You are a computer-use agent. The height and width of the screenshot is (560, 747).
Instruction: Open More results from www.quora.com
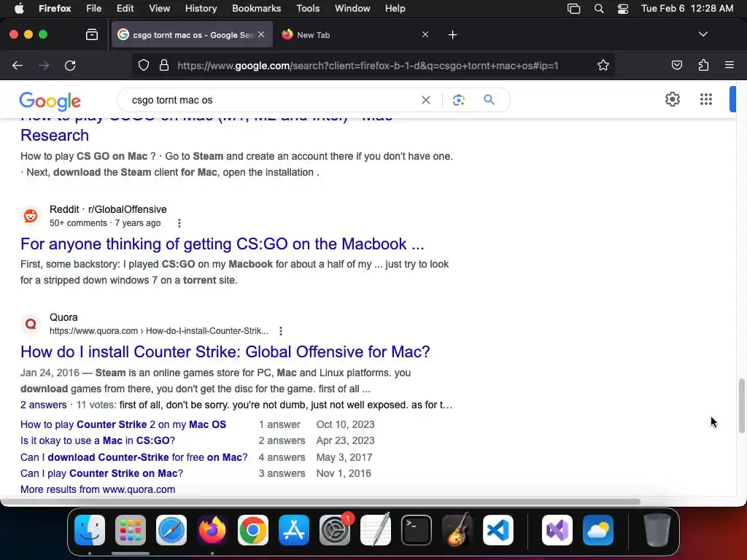point(98,489)
